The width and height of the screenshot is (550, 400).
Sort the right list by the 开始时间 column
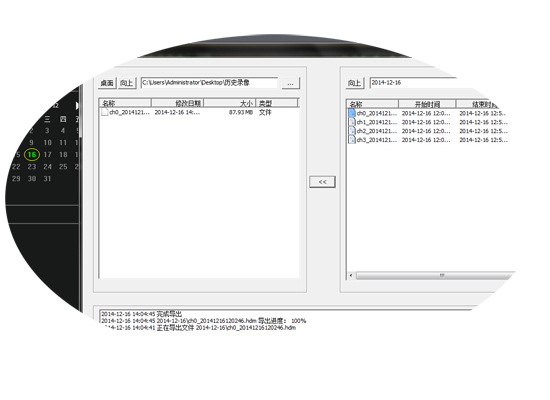coord(427,104)
